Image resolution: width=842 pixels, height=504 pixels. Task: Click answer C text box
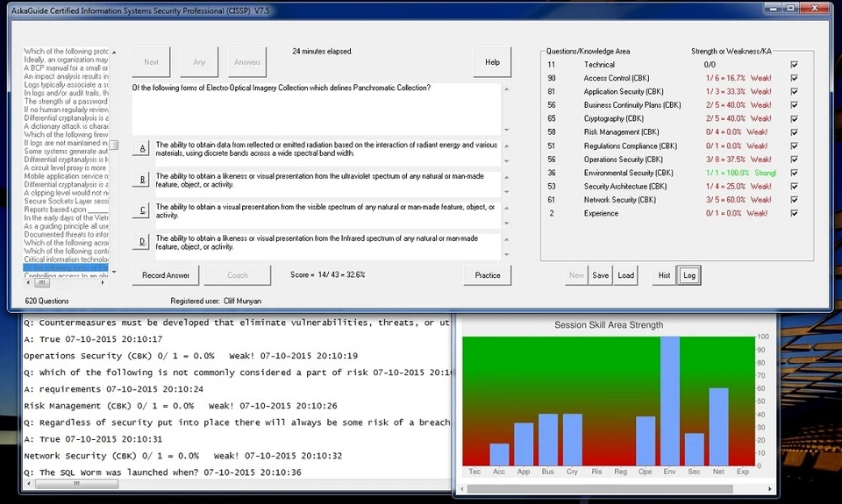point(327,215)
